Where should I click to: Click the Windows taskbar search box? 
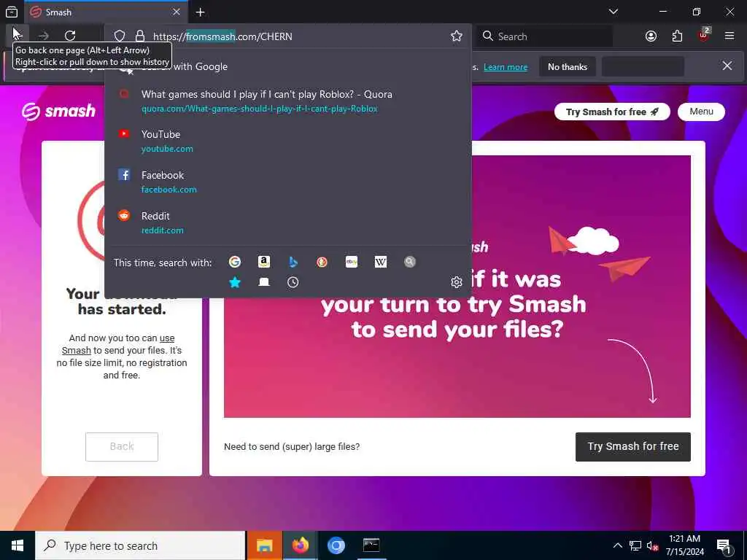[140, 545]
